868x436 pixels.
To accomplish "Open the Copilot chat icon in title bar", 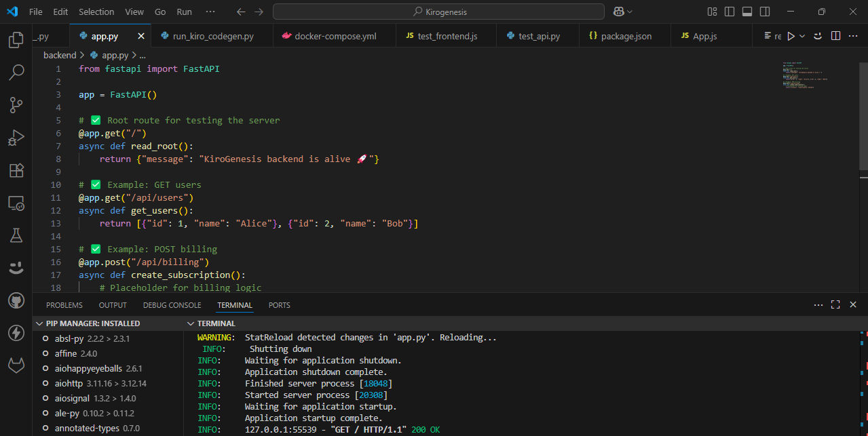I will pos(618,12).
